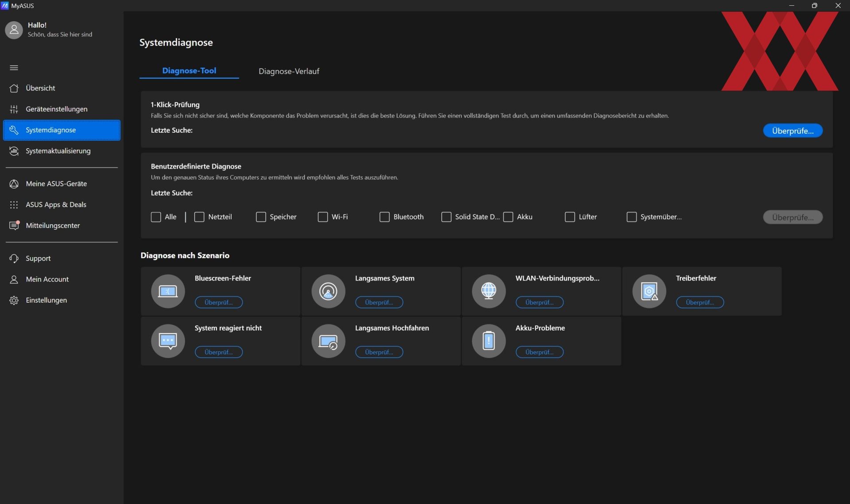850x504 pixels.
Task: Click ASUS Apps & Deals label
Action: tap(56, 204)
